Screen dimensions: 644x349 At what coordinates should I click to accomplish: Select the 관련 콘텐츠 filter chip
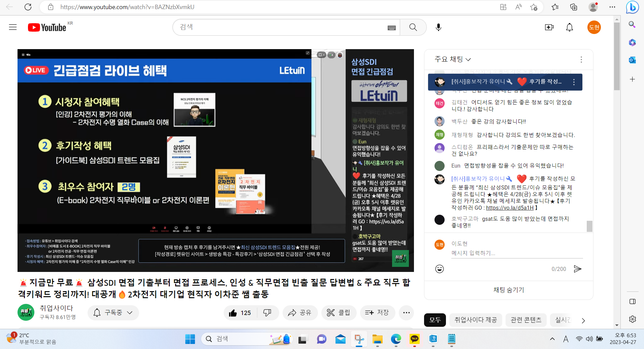pos(526,320)
